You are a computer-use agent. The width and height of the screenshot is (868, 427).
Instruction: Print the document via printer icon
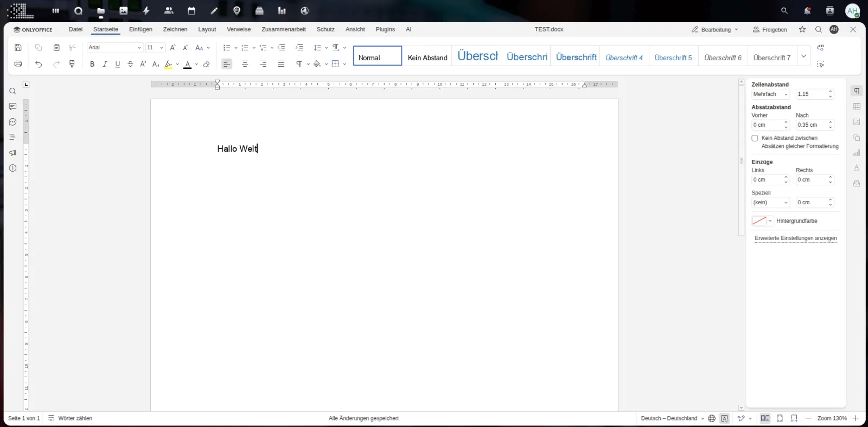[x=18, y=64]
